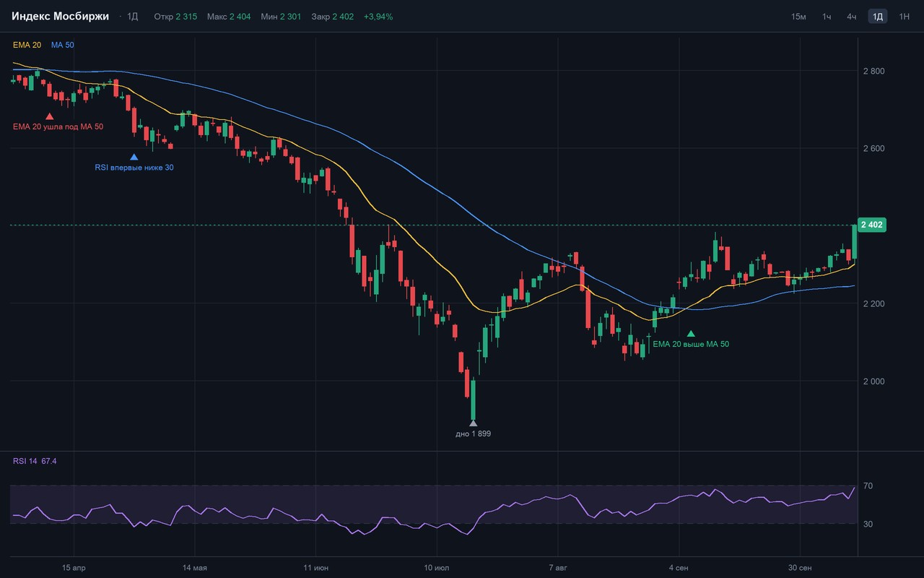Switch to the 15м timeframe

click(x=798, y=17)
